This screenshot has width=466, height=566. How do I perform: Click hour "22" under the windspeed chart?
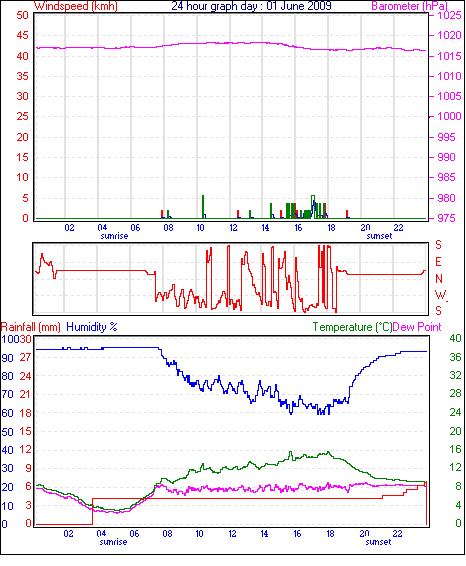pyautogui.click(x=399, y=228)
